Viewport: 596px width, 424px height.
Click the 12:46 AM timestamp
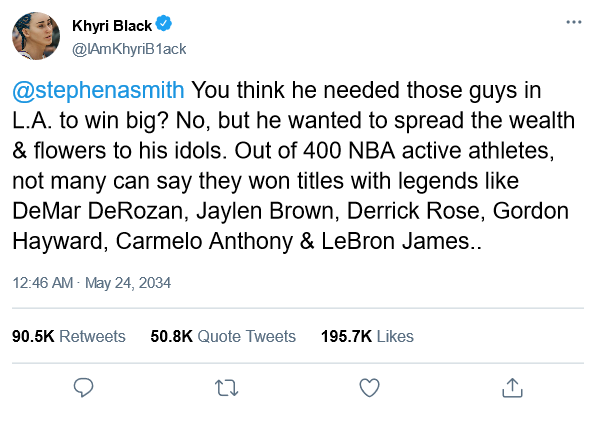click(x=43, y=283)
